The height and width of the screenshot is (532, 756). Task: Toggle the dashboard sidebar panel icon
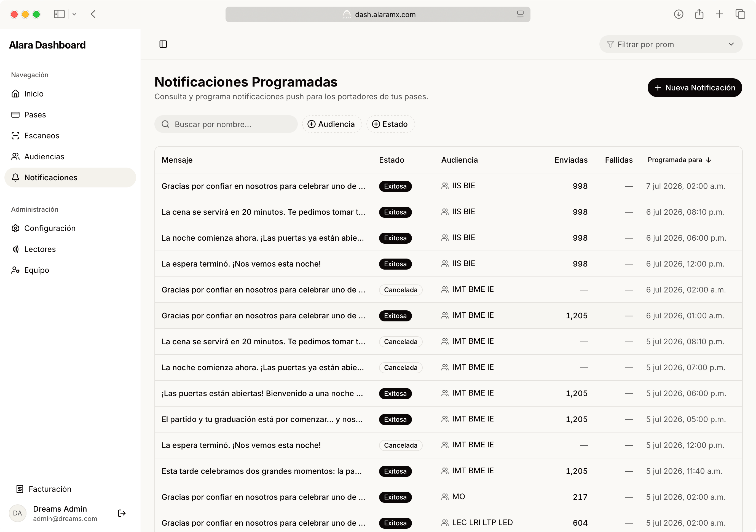[x=163, y=44]
